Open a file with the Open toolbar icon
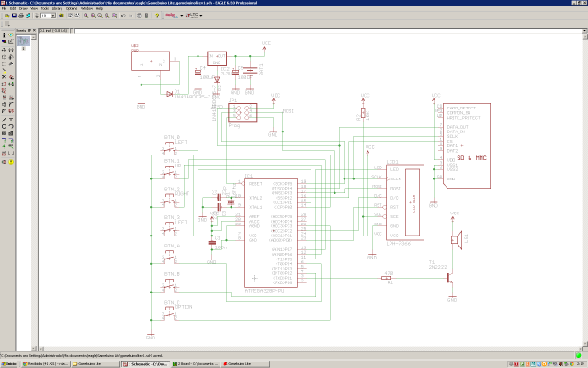The height and width of the screenshot is (368, 588). [7, 16]
